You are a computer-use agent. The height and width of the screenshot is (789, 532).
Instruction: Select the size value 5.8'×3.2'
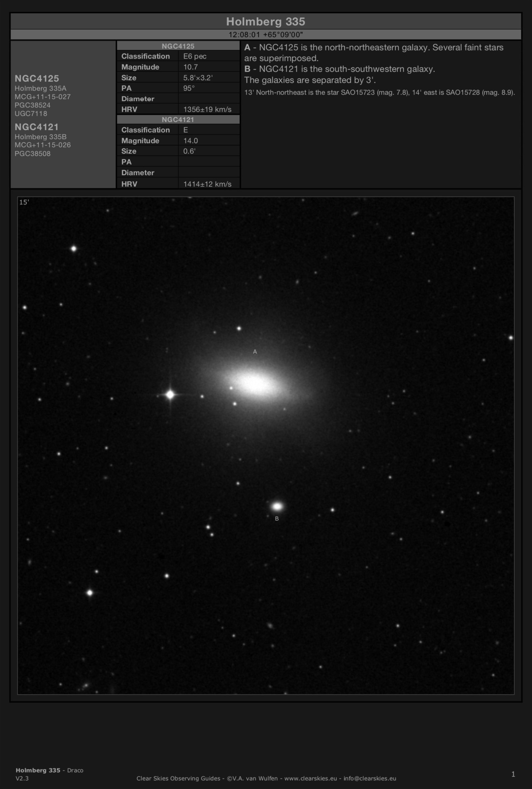click(x=198, y=78)
